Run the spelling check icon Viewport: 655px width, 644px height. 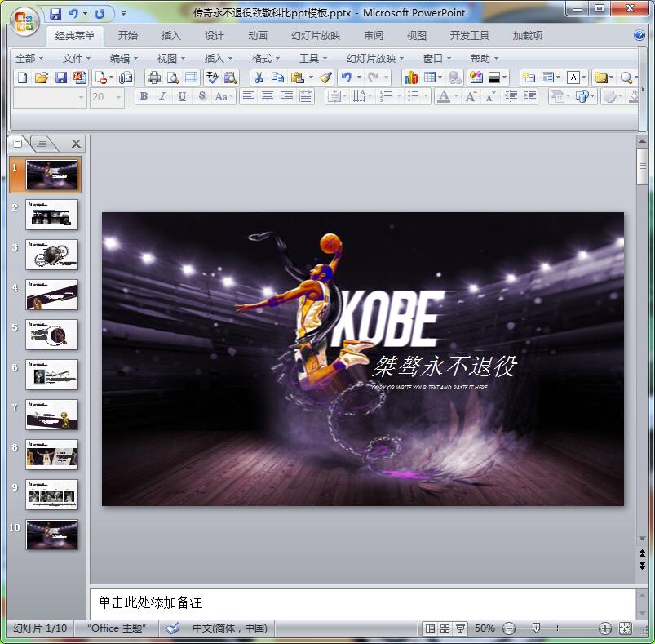[212, 78]
